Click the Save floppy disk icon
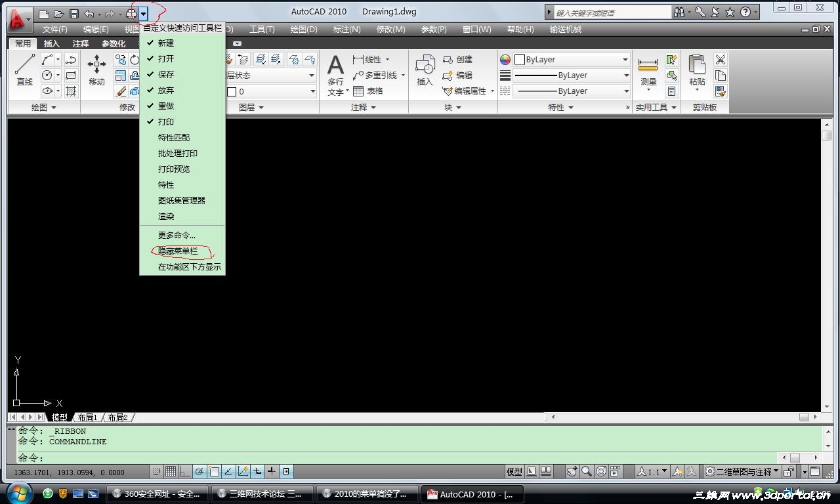 (74, 14)
